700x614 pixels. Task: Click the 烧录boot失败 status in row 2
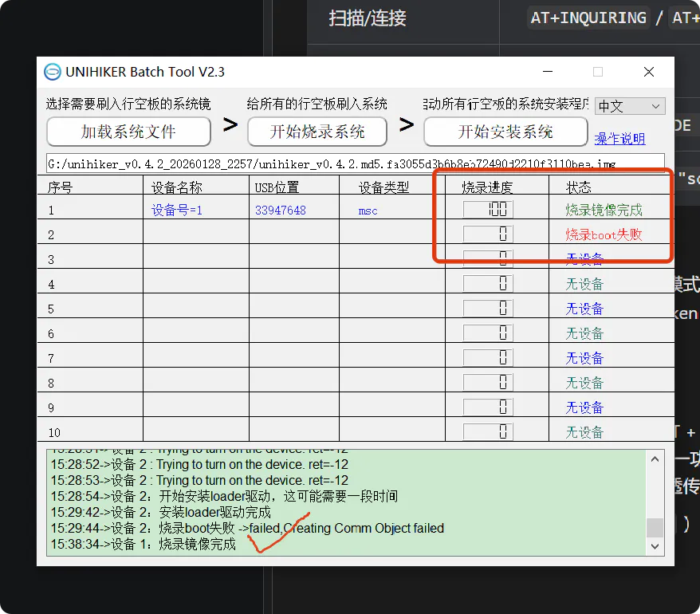[x=604, y=234]
